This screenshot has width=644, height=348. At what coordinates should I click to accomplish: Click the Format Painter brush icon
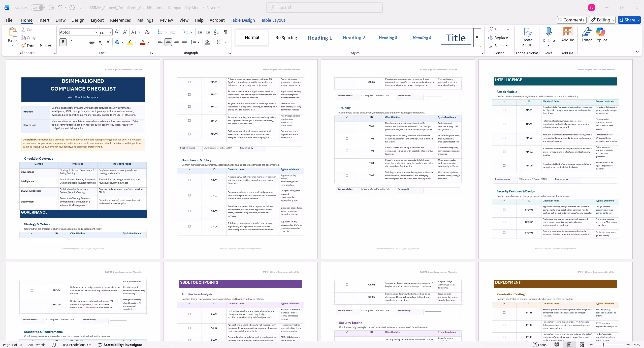23,46
